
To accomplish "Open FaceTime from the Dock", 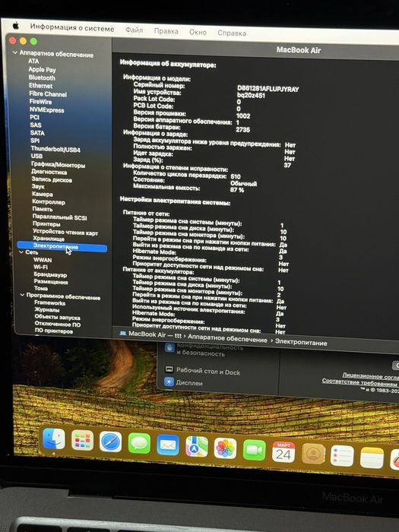I will click(x=255, y=450).
